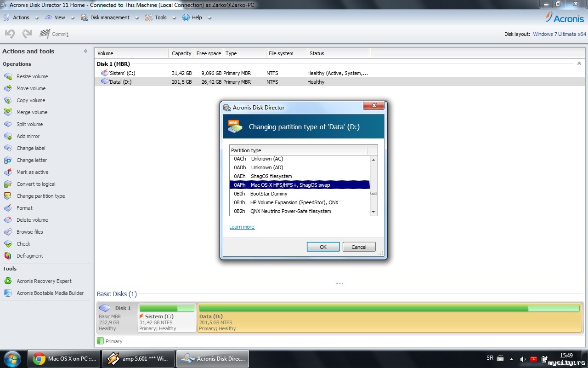Select the ShagOS filesystem partition type
This screenshot has height=368, width=588.
pyautogui.click(x=300, y=176)
